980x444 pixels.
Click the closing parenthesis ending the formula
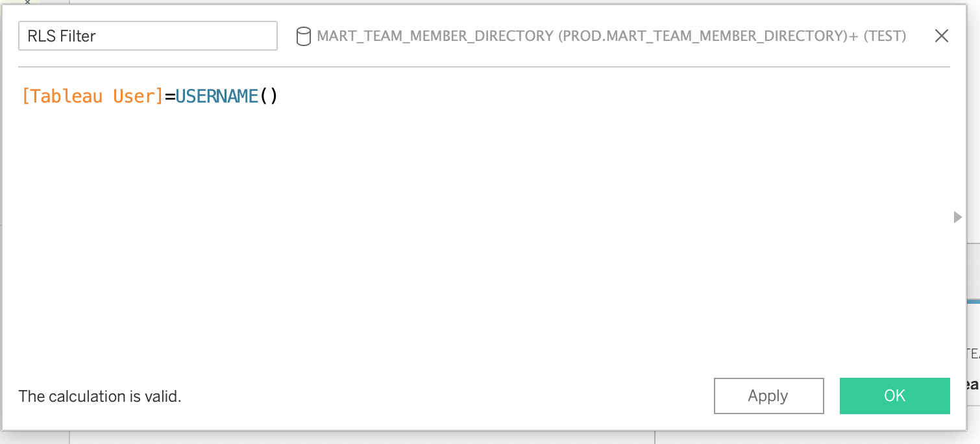point(274,96)
